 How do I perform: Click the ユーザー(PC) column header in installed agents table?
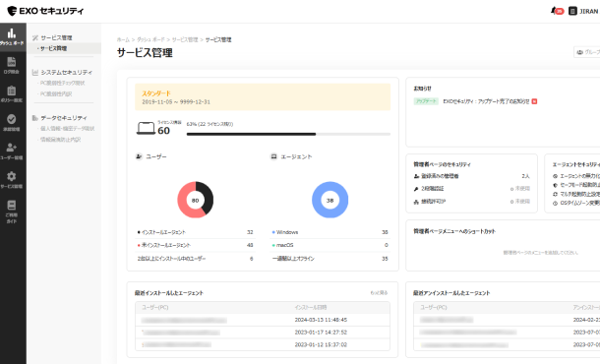pyautogui.click(x=155, y=307)
